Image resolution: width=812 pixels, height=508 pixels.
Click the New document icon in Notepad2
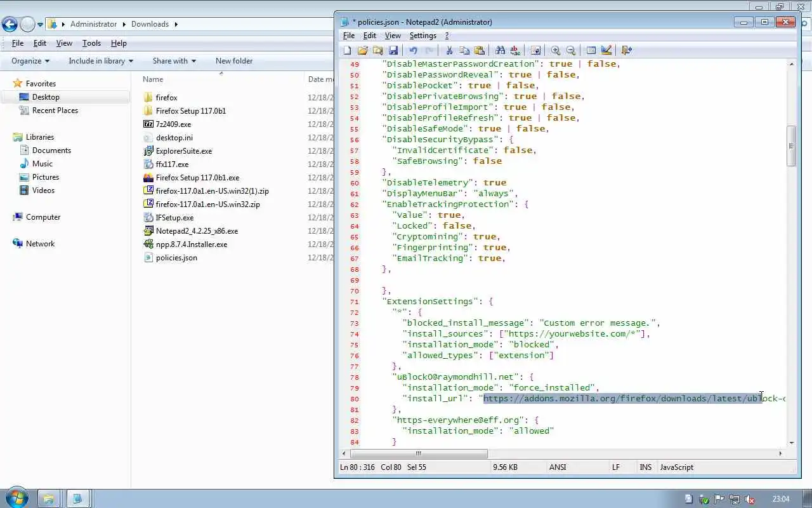(x=348, y=50)
